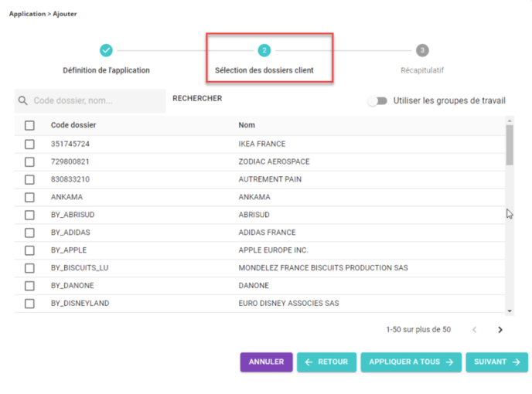
Task: Click the RECHERCHER button
Action: [x=197, y=98]
